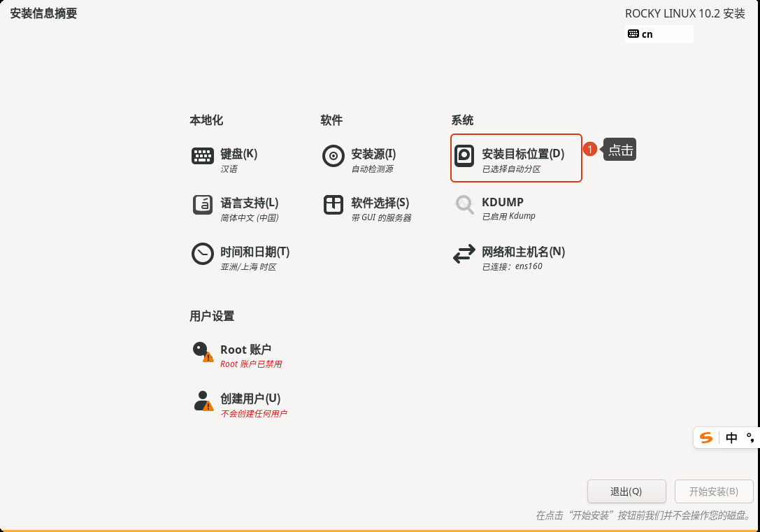
Task: Click the 软件 section heading
Action: coord(331,120)
